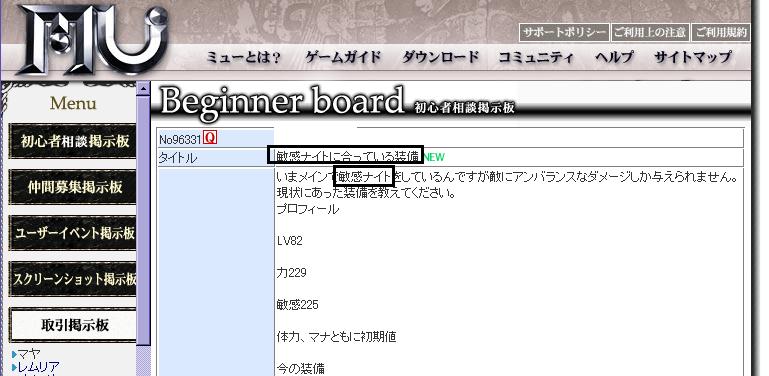Click the MU logo
The image size is (769, 376).
(94, 39)
